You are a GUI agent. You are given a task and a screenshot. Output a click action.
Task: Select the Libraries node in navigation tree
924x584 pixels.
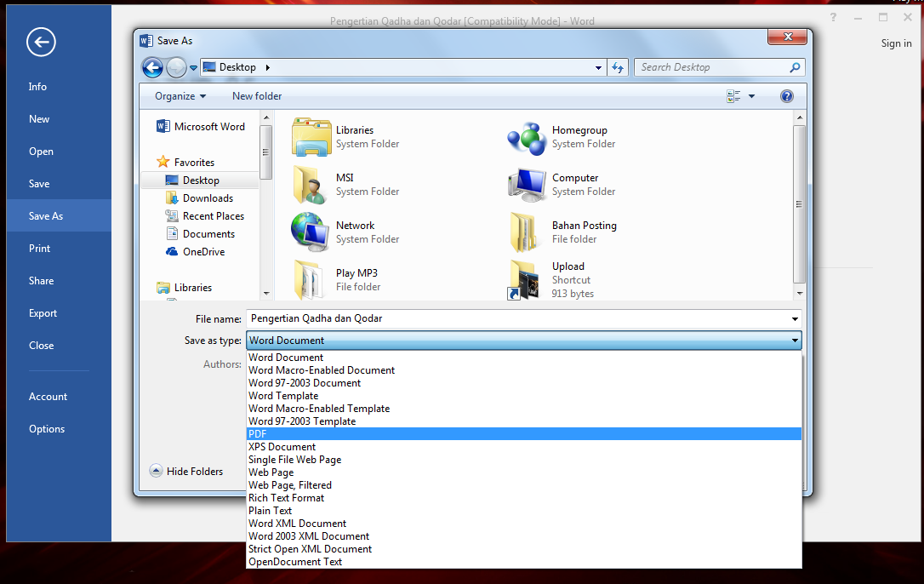[192, 288]
